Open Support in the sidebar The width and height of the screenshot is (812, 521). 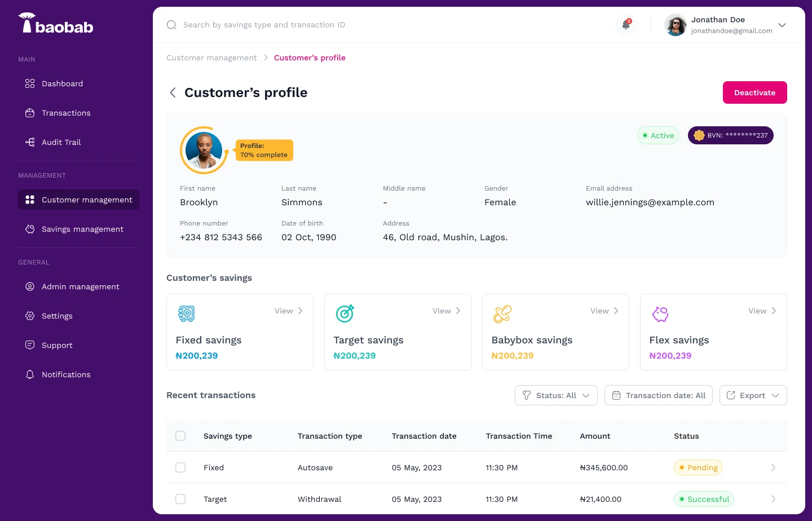coord(78,345)
